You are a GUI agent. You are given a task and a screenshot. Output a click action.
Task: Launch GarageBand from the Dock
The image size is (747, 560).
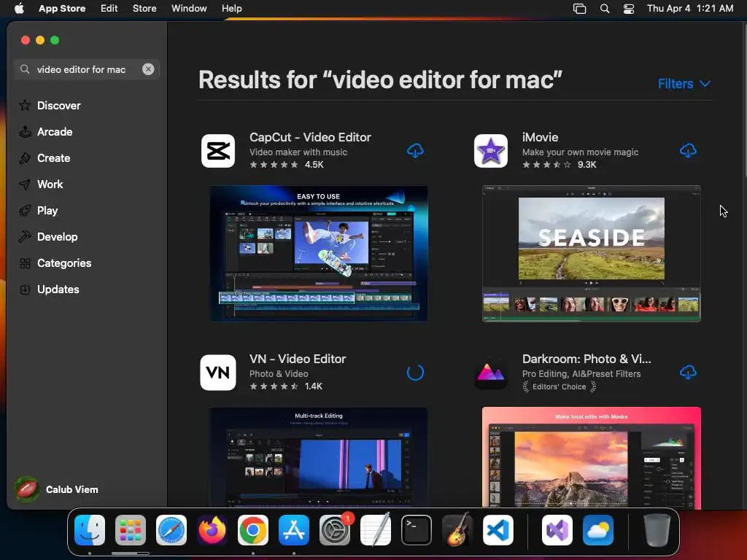[x=457, y=529]
